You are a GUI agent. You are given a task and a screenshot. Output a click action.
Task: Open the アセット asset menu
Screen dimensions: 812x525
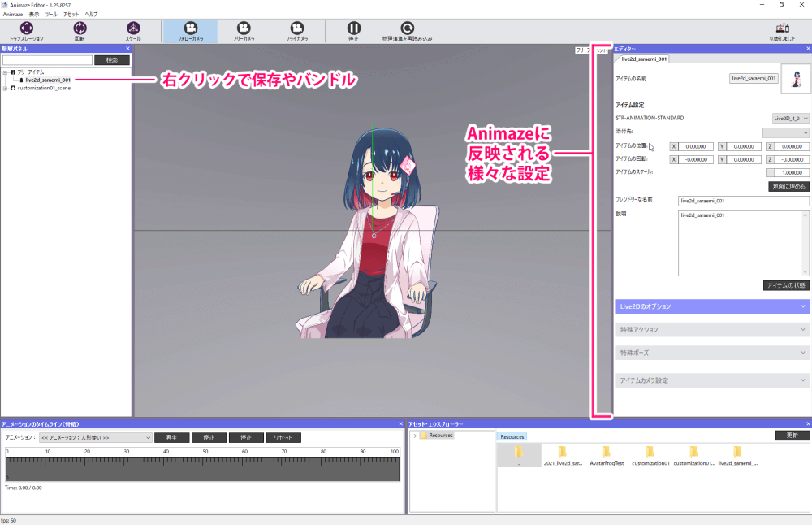(x=71, y=14)
